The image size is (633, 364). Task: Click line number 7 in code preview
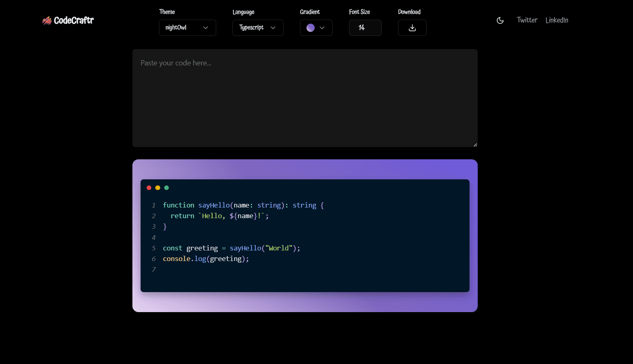(154, 270)
